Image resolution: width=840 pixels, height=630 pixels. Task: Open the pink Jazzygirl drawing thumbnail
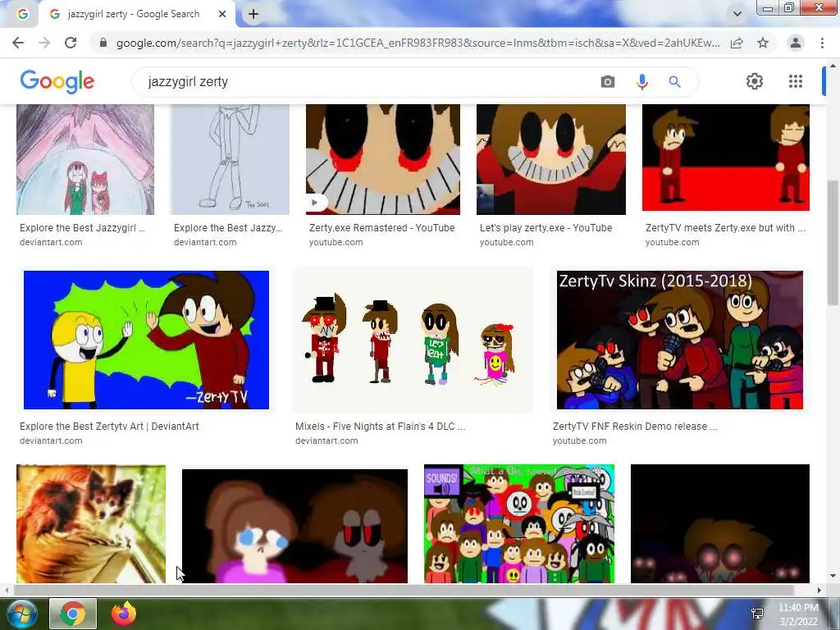pos(85,159)
